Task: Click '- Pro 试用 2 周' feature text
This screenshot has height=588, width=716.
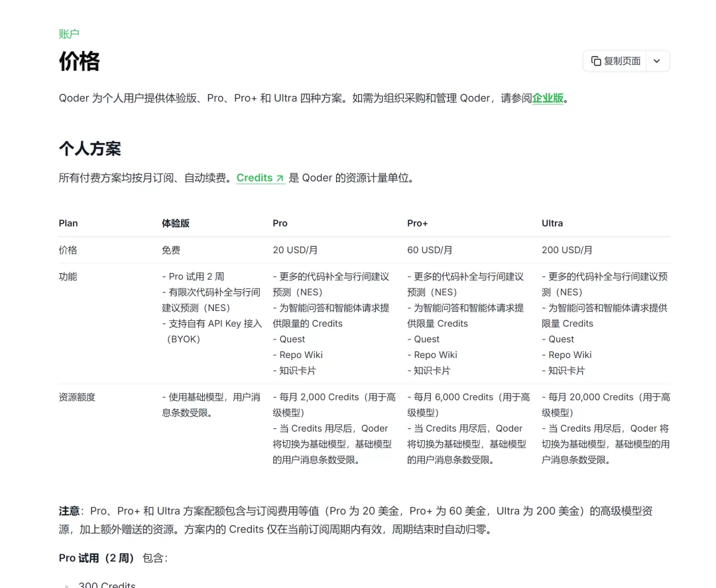Action: [193, 276]
